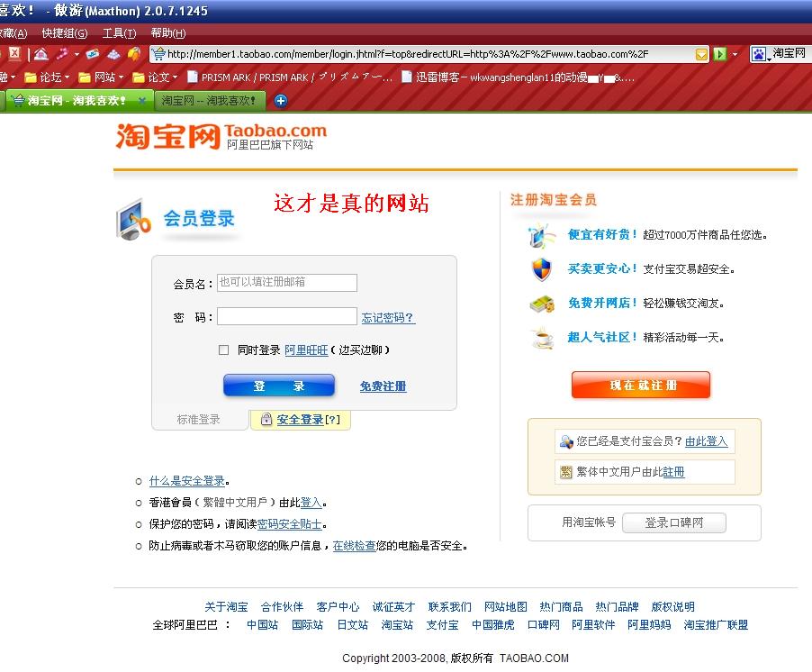Click the orange paint-palette toolbar icon

pos(133,53)
